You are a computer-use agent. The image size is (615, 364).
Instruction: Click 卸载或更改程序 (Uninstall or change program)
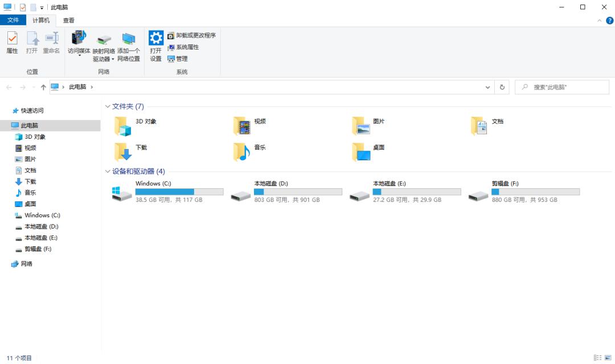(x=191, y=35)
